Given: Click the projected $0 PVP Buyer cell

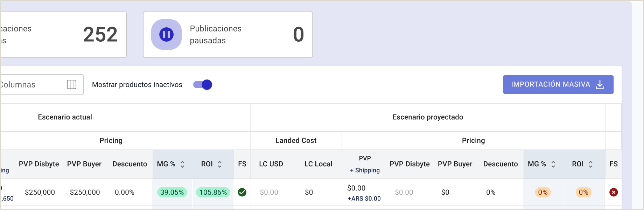Looking at the screenshot, I should coord(445,192).
